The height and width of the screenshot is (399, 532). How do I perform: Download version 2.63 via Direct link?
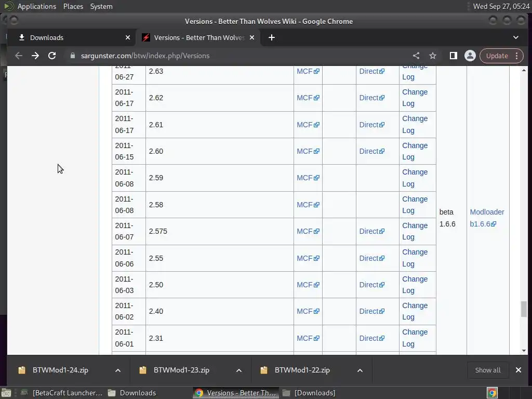click(x=371, y=71)
